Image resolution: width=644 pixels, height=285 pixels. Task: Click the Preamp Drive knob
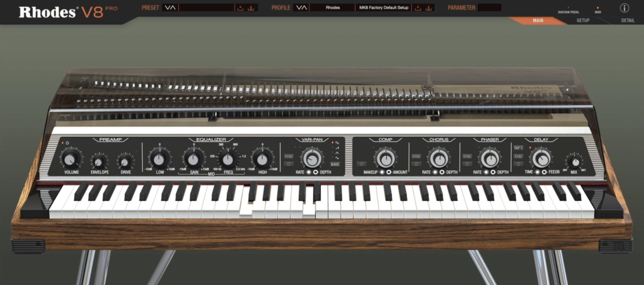pyautogui.click(x=125, y=162)
